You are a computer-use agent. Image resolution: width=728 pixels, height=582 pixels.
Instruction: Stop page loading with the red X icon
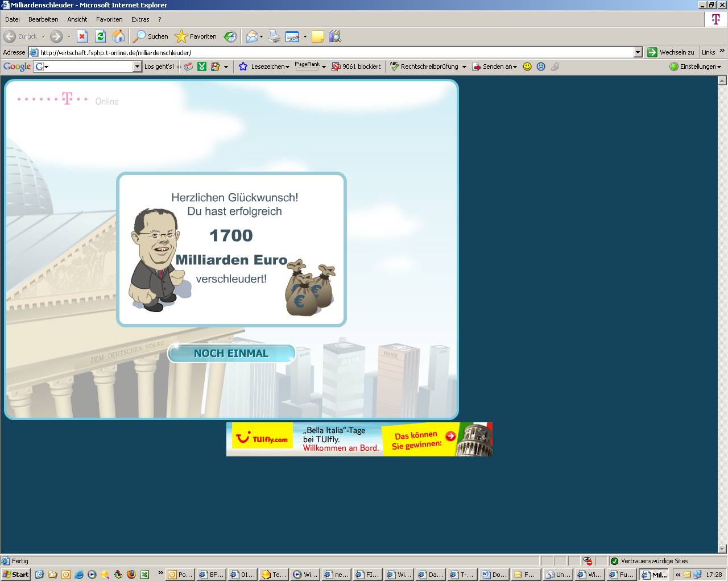click(x=82, y=36)
